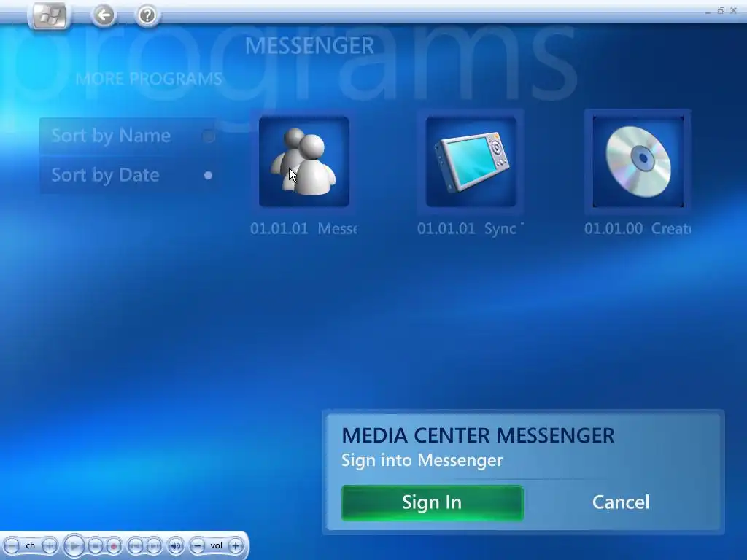
Task: Open the Sync portable device tile
Action: 471,161
